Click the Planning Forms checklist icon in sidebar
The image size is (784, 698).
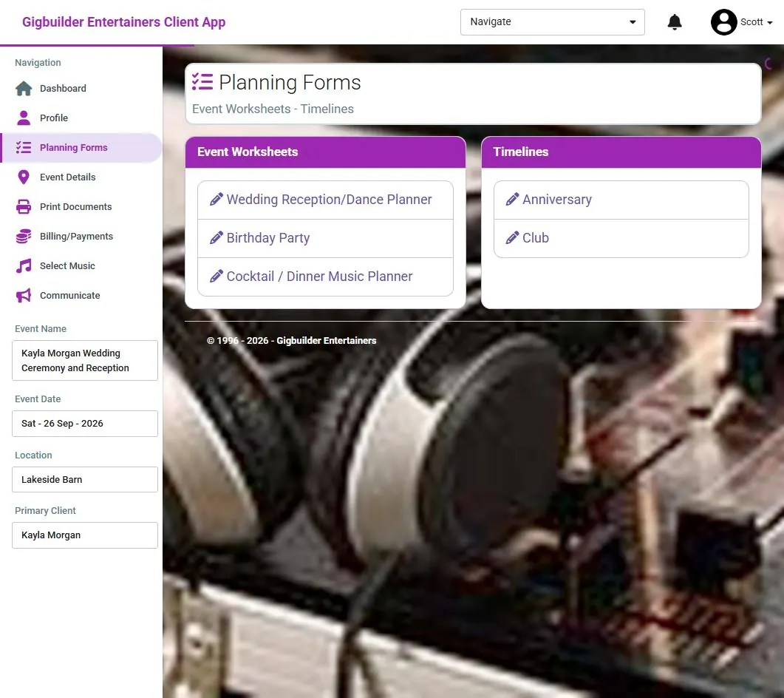(24, 148)
